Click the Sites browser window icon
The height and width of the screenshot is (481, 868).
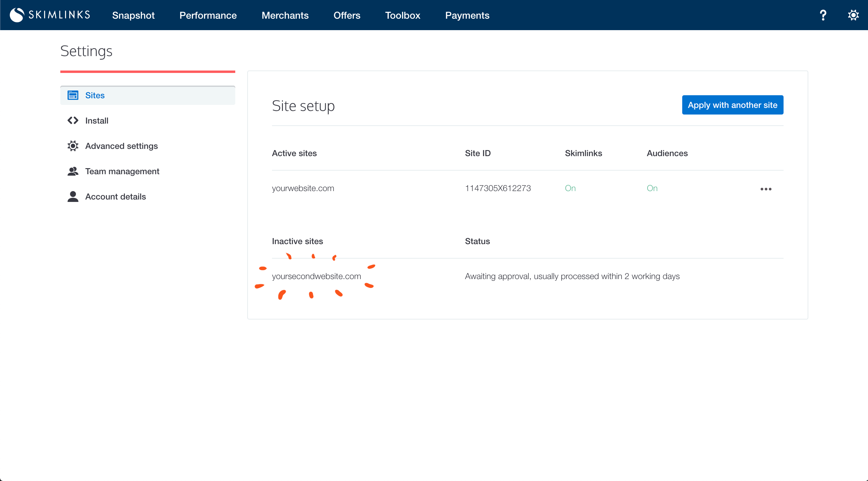(73, 95)
